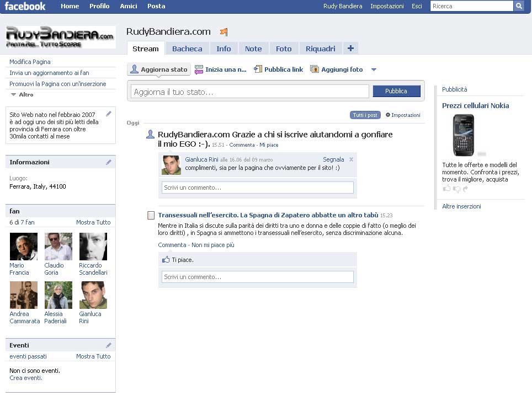This screenshot has width=532, height=396.
Task: Click the note icon beside Transessuali post
Action: (x=151, y=215)
